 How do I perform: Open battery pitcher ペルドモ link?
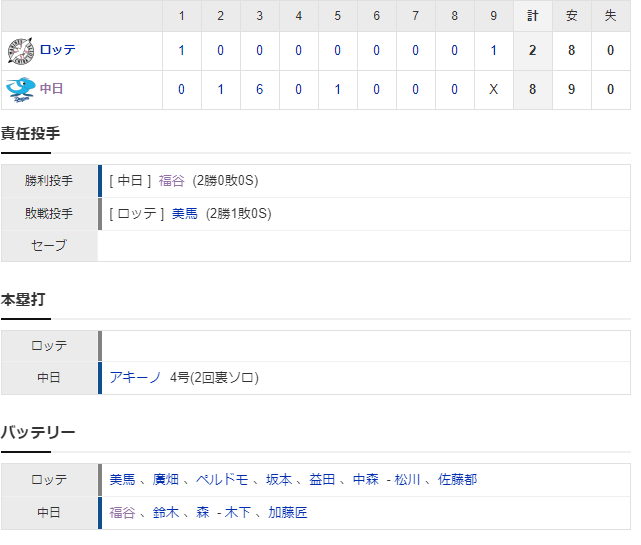pos(222,480)
